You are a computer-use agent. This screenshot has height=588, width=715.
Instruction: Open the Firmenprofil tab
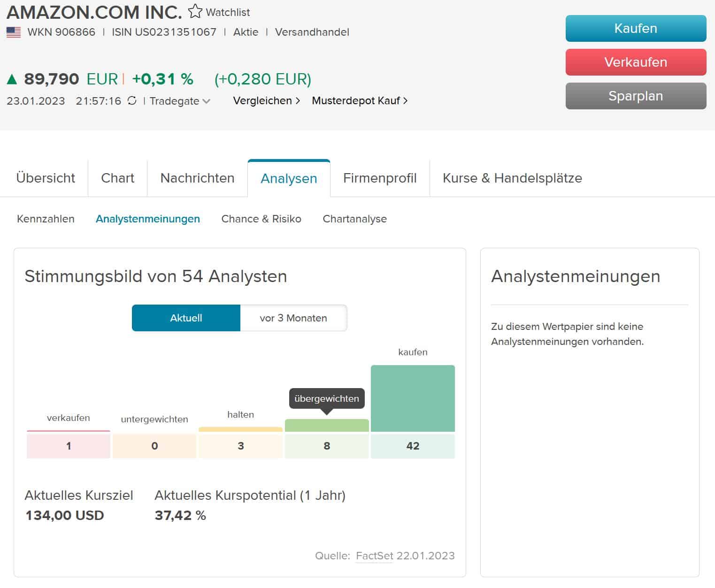pyautogui.click(x=380, y=178)
